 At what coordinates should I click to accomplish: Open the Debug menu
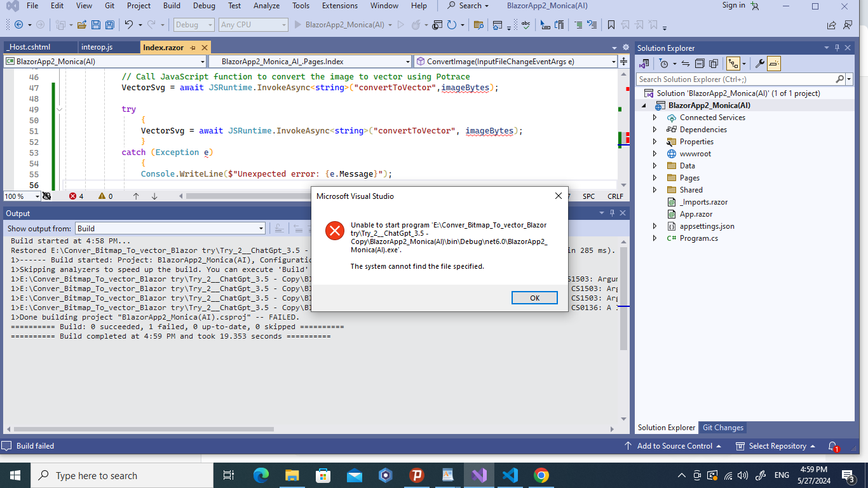pos(204,6)
